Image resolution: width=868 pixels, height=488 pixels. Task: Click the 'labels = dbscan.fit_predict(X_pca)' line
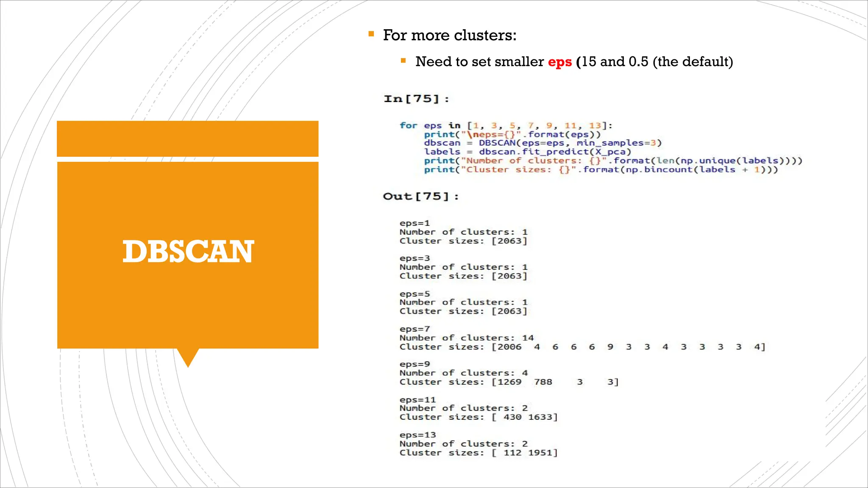(x=528, y=152)
